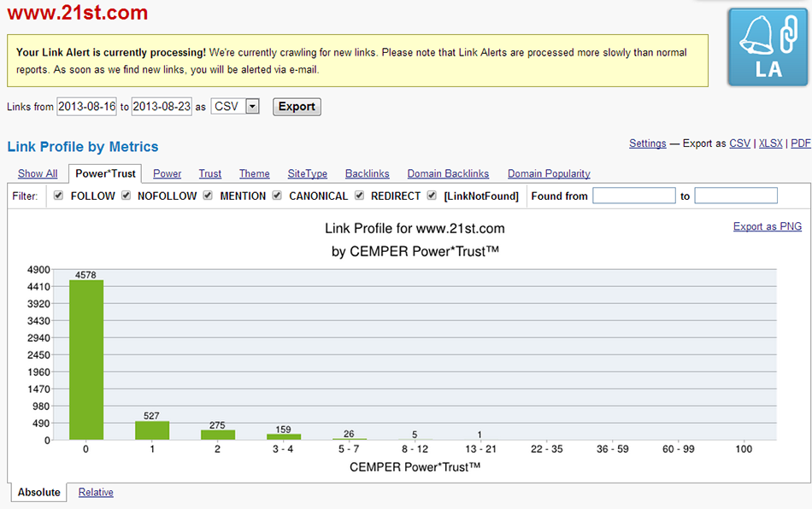Click the 36 - 59 axis label
The image size is (812, 509).
pyautogui.click(x=613, y=449)
